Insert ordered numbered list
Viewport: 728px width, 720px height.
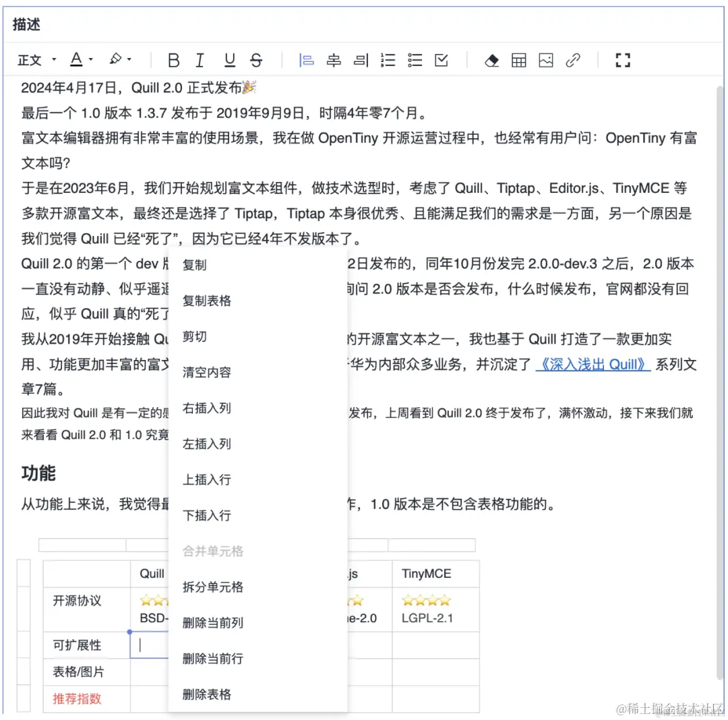(x=388, y=61)
